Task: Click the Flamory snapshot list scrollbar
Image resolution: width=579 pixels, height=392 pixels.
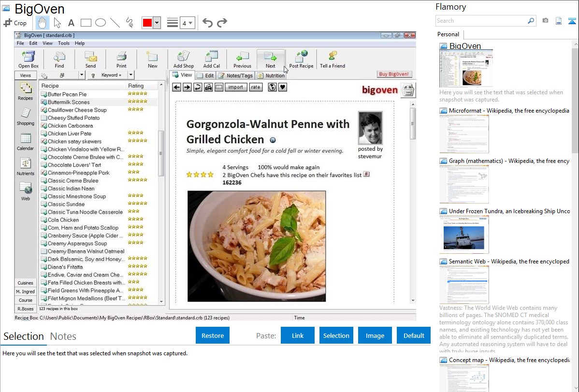Action: click(x=575, y=100)
